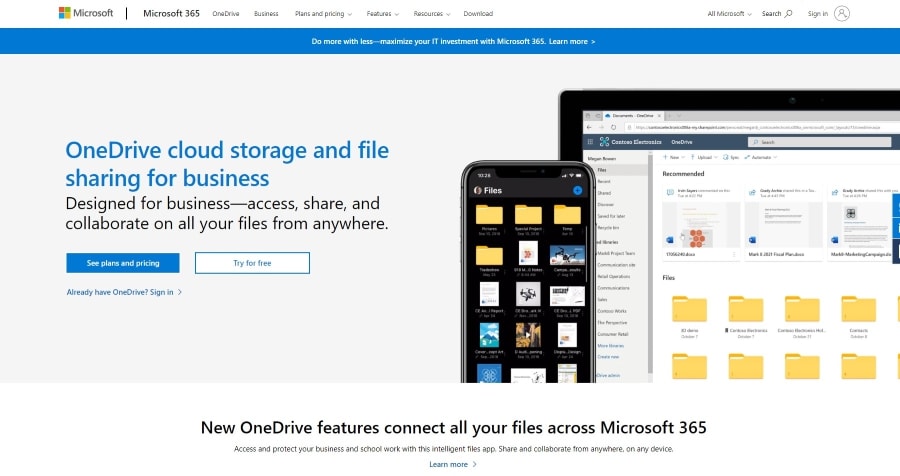
Task: Open Learn more in blue banner
Action: (x=572, y=41)
